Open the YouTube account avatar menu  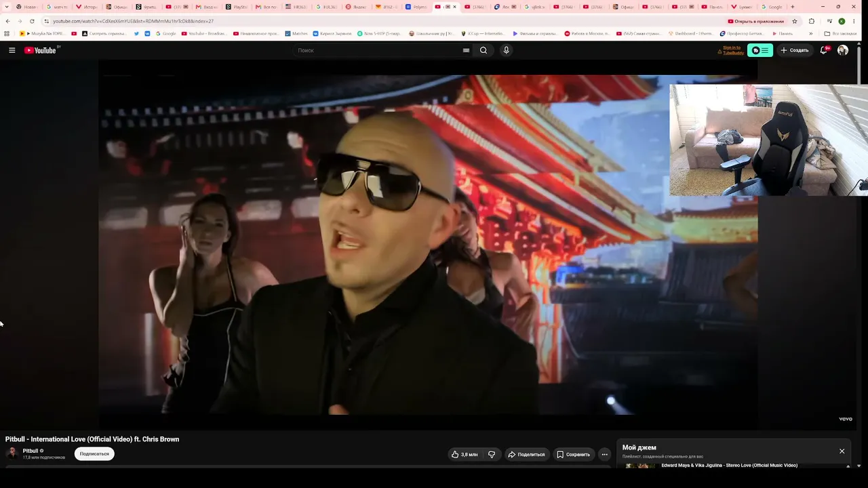click(x=843, y=50)
